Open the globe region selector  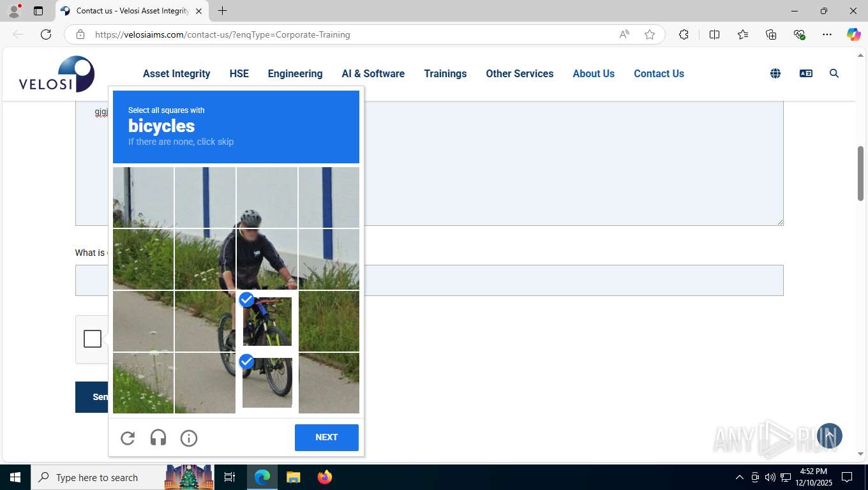pyautogui.click(x=775, y=73)
